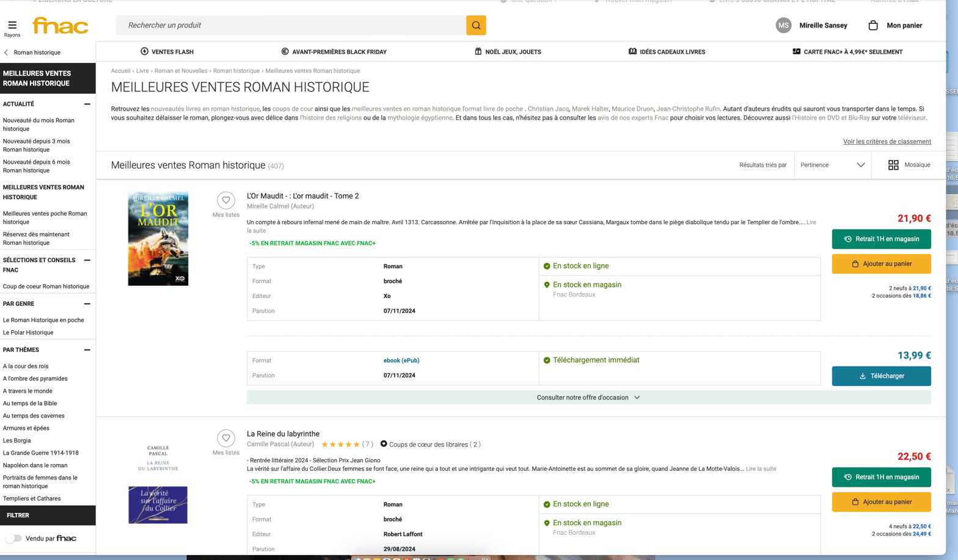Screen dimensions: 958x560
Task: Open L'Or Maudit Tome 2 title link
Action: point(302,196)
